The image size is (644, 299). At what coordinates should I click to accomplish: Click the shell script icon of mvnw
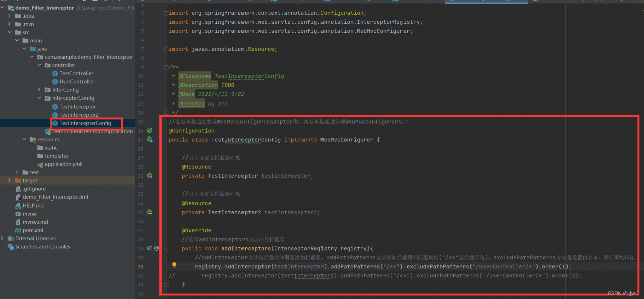click(18, 214)
